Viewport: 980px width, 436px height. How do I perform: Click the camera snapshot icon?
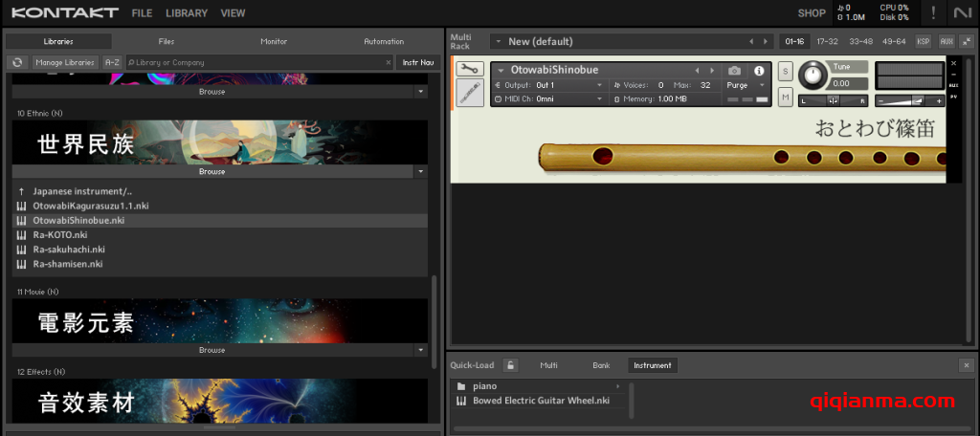734,71
